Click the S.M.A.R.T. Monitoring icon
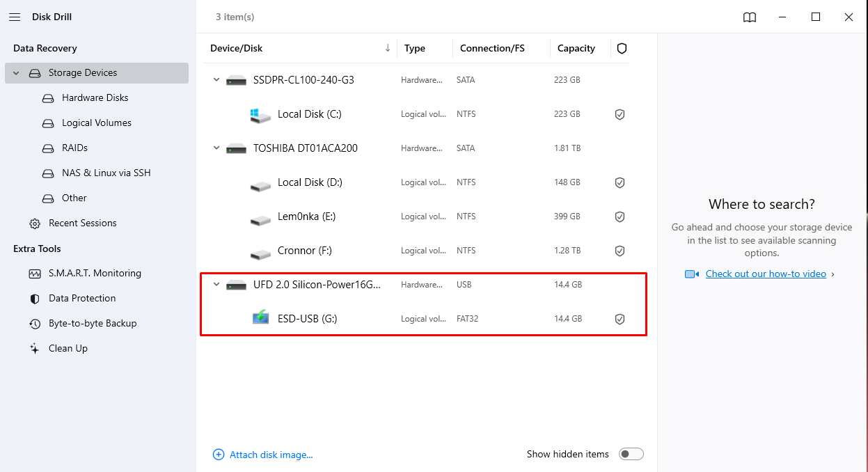The image size is (868, 472). point(35,274)
